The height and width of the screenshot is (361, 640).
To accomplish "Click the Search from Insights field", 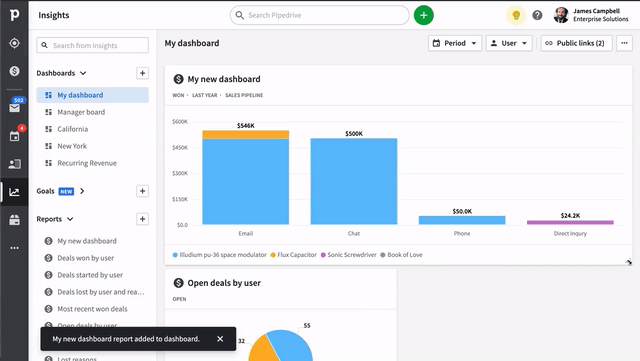I will 92,45.
